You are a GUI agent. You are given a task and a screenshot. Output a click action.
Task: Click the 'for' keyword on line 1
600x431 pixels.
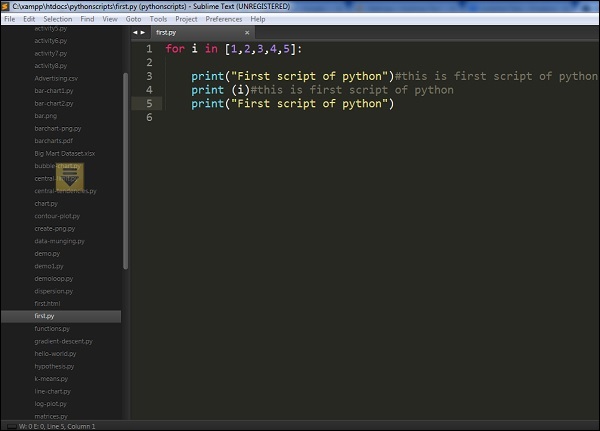175,49
